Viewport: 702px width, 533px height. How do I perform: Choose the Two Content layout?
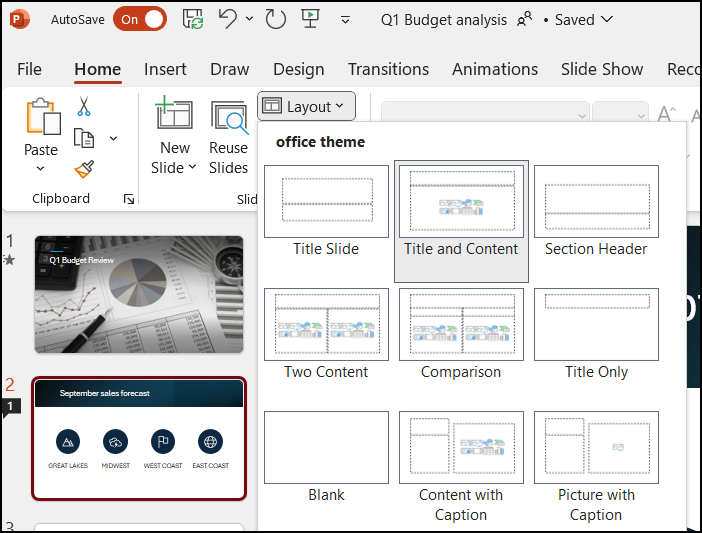pyautogui.click(x=326, y=326)
